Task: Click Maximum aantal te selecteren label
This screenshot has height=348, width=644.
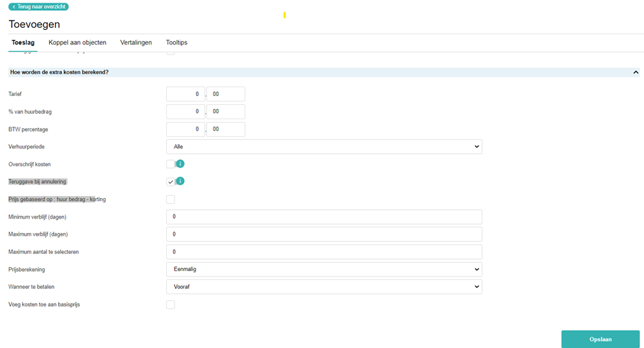Action: (x=44, y=252)
